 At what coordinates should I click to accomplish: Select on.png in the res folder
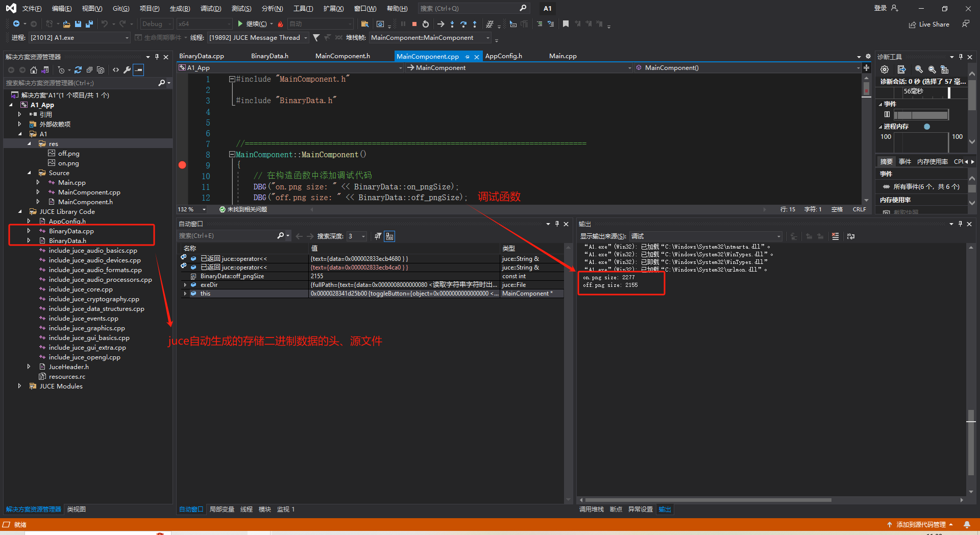coord(68,163)
